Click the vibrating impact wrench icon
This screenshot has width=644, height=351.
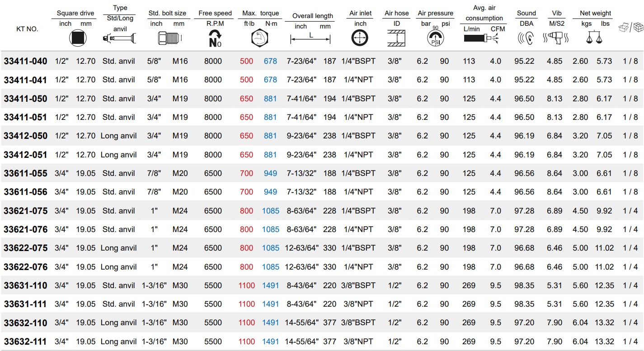click(556, 38)
